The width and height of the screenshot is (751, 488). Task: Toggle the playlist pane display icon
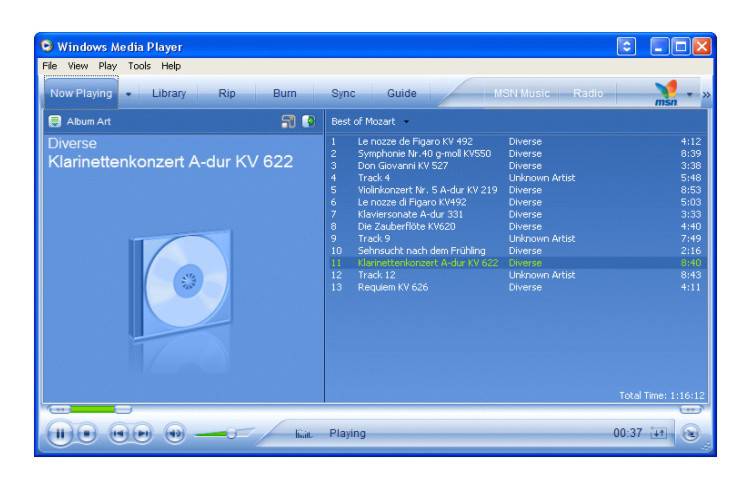[x=309, y=121]
